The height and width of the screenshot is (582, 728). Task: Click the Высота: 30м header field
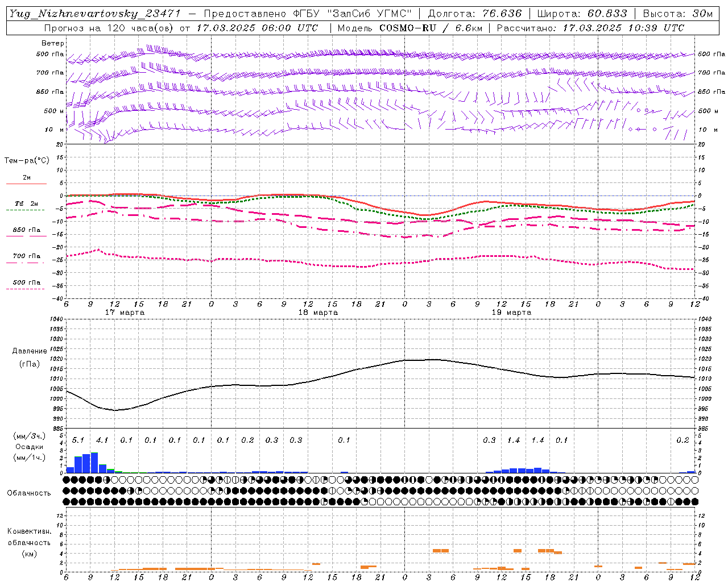click(x=677, y=14)
